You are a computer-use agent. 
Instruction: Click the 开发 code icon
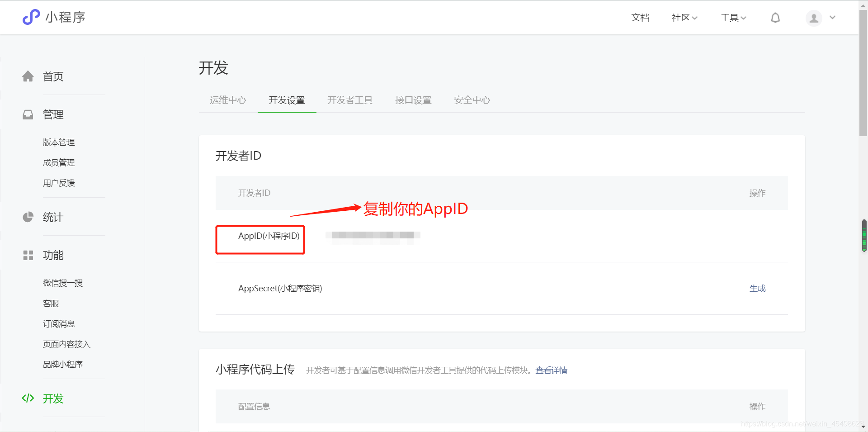(28, 398)
